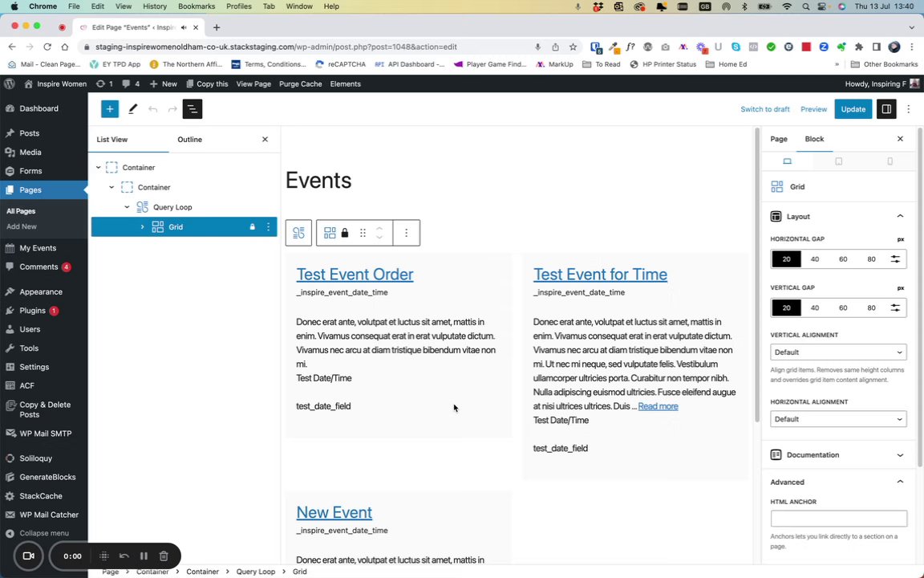This screenshot has height=578, width=924.
Task: Click the drag handle in block toolbar
Action: 363,233
